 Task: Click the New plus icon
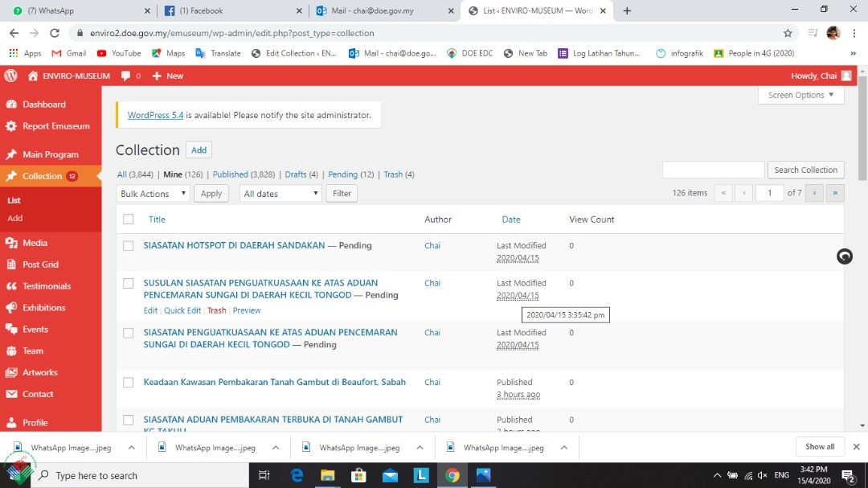157,76
